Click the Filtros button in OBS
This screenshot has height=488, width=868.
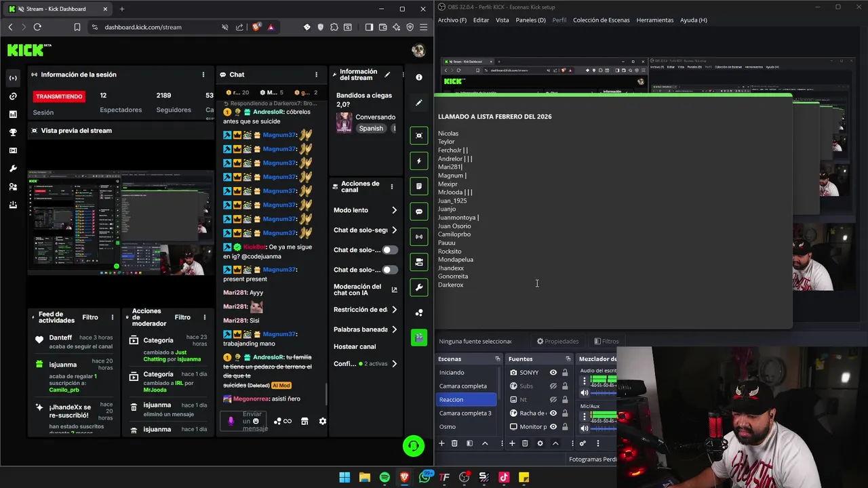(606, 341)
